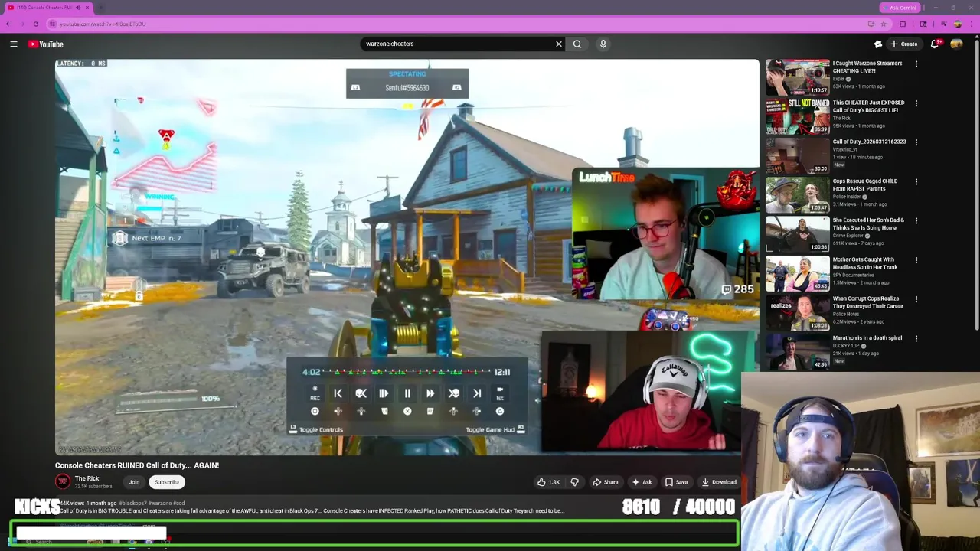
Task: Open options menu for "When Corrupt Cops Realize"
Action: [x=916, y=299]
